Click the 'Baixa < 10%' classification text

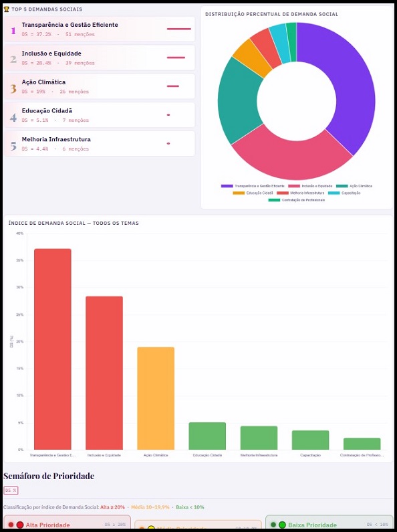[x=190, y=507]
